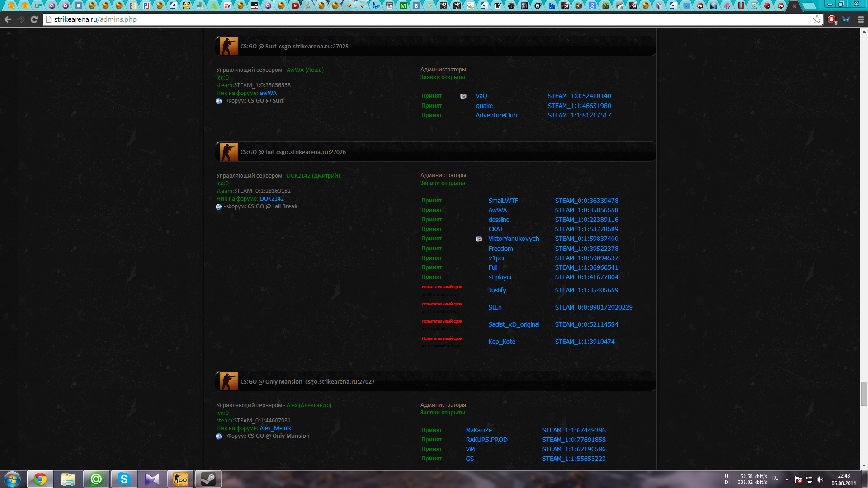Switch to the PJ pinned tab
The height and width of the screenshot is (488, 868).
[146, 6]
